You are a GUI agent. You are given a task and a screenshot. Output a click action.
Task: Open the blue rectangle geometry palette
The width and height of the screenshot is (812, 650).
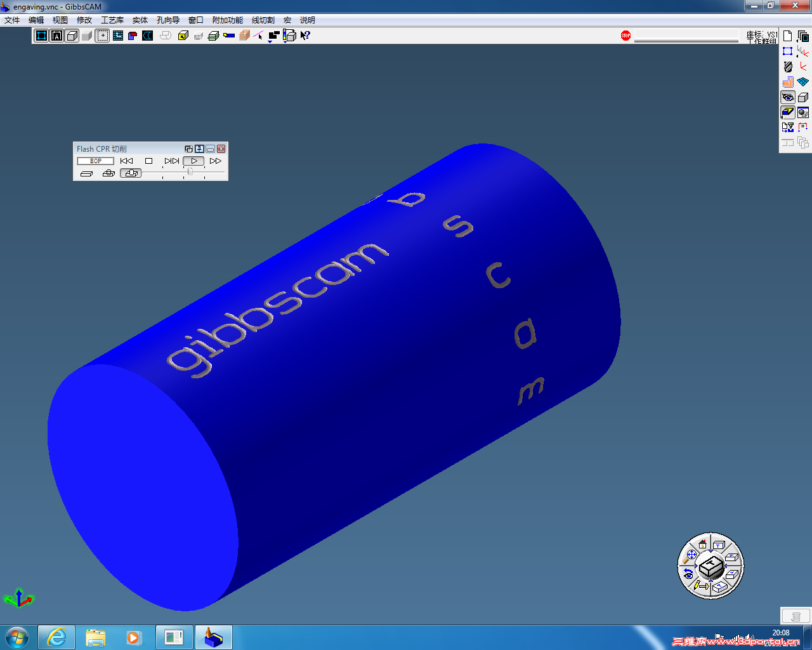[788, 51]
